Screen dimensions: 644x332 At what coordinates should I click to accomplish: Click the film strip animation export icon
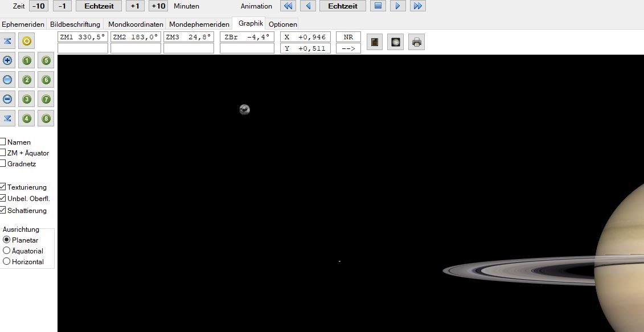pyautogui.click(x=375, y=42)
